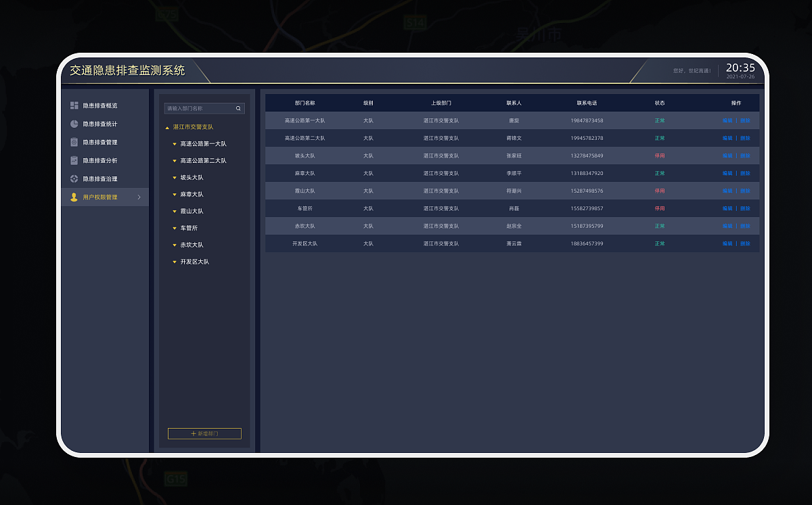Image resolution: width=812 pixels, height=505 pixels.
Task: Click the 上级部门 column header
Action: tap(441, 103)
